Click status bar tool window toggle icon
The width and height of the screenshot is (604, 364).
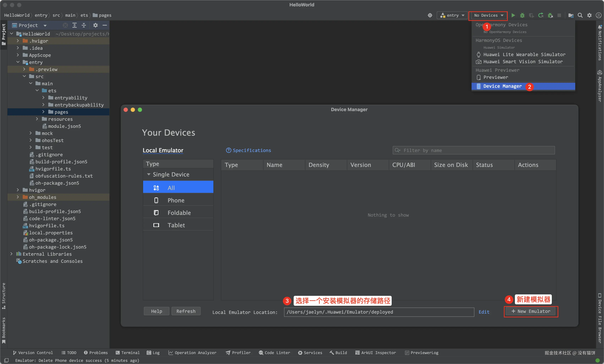click(x=7, y=360)
